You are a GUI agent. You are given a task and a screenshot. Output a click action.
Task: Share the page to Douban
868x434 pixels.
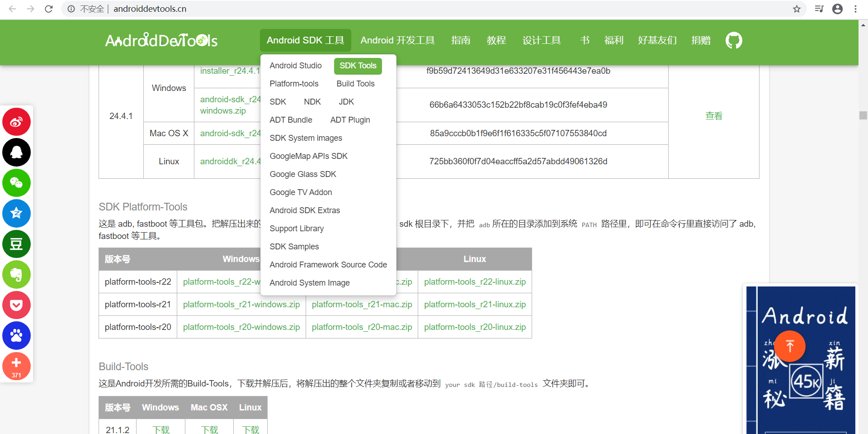[16, 244]
